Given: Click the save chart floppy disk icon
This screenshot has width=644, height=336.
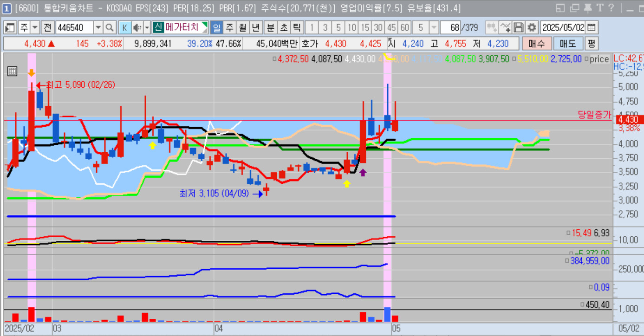Looking at the screenshot, I should tap(519, 28).
